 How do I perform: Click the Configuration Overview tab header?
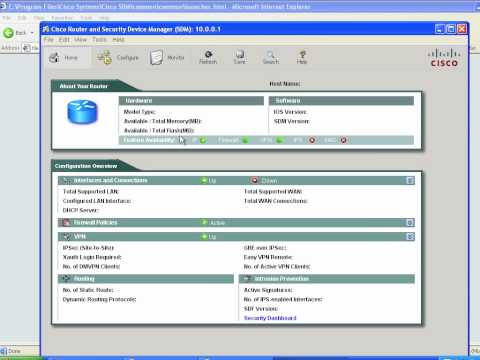coord(86,166)
